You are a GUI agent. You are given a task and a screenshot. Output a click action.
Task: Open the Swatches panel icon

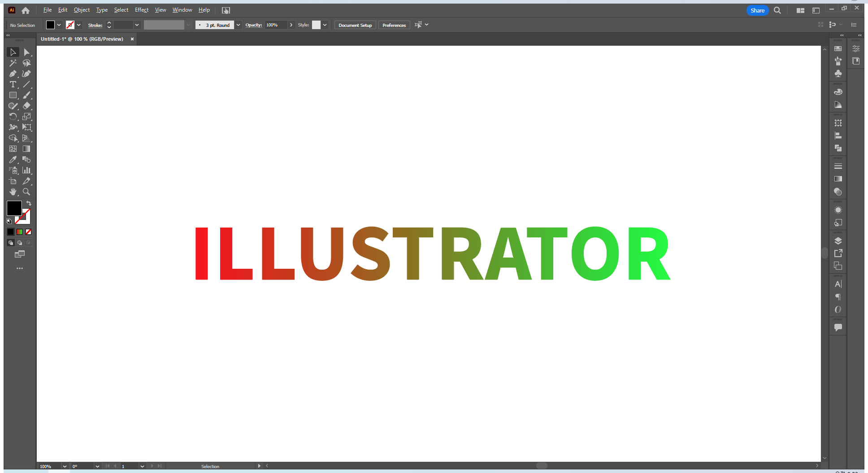(838, 48)
